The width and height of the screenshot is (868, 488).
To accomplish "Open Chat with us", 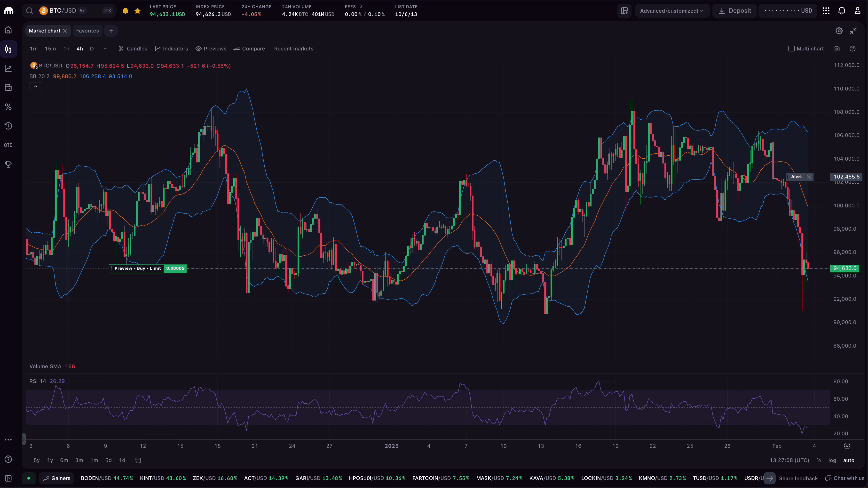I will pyautogui.click(x=845, y=479).
